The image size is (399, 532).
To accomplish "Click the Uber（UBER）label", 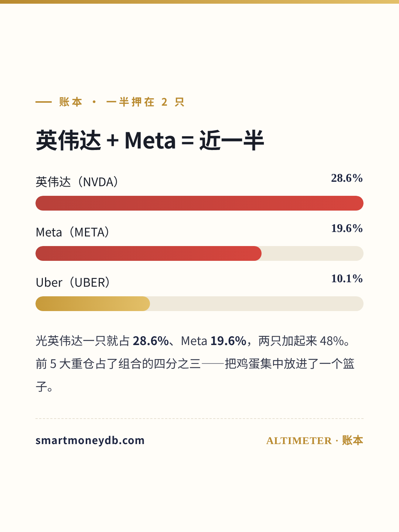I will (73, 282).
